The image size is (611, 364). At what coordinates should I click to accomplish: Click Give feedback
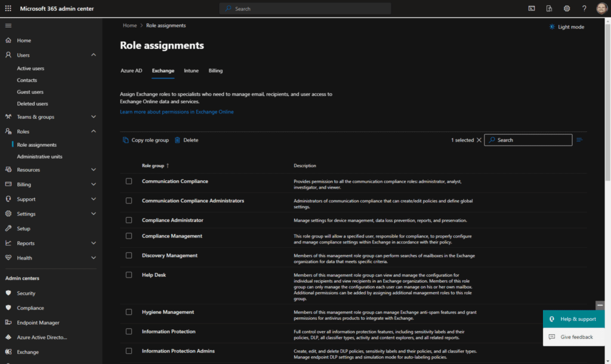coord(573,337)
